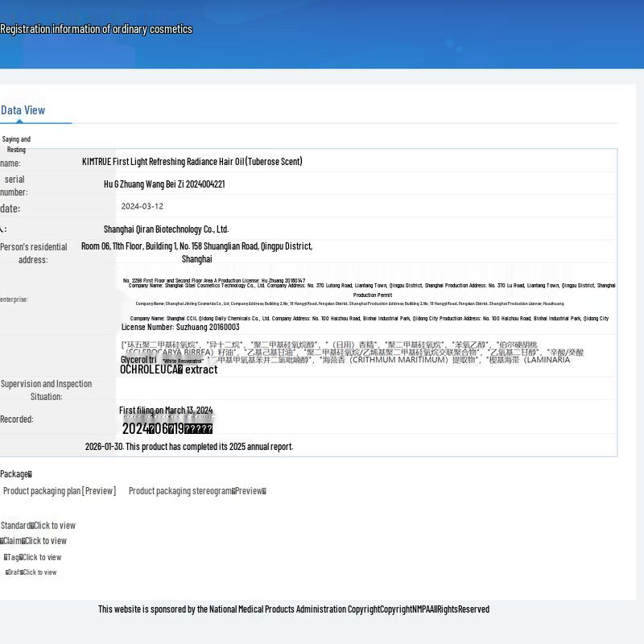Select serial number Hu G Zhuang Wang Bei Zi 2024004221

pos(164,184)
